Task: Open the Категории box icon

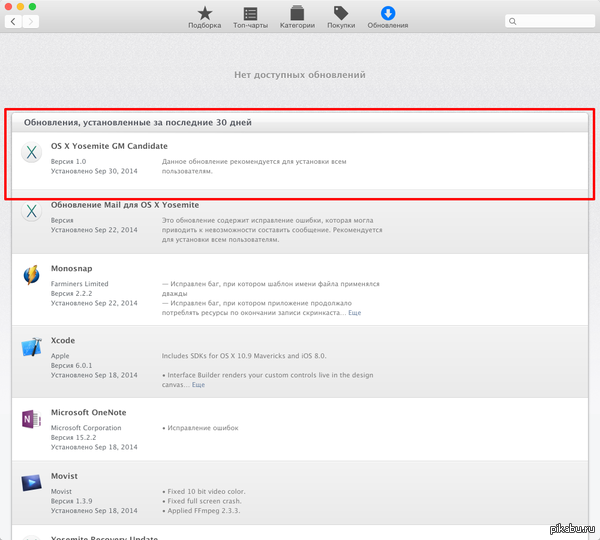Action: [297, 13]
